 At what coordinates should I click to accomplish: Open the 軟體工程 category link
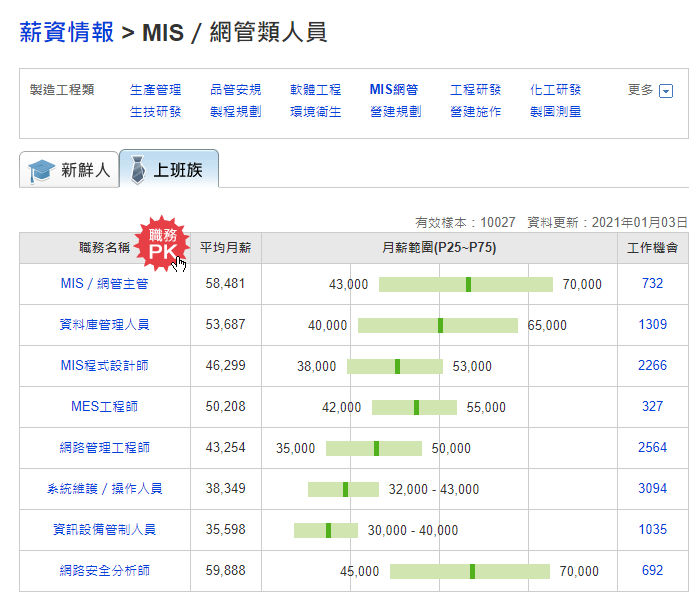tap(315, 90)
